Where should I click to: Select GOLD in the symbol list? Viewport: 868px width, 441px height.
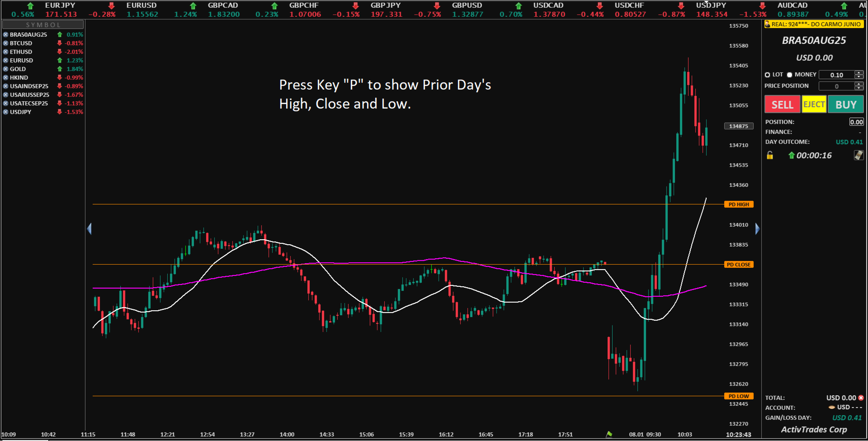18,69
